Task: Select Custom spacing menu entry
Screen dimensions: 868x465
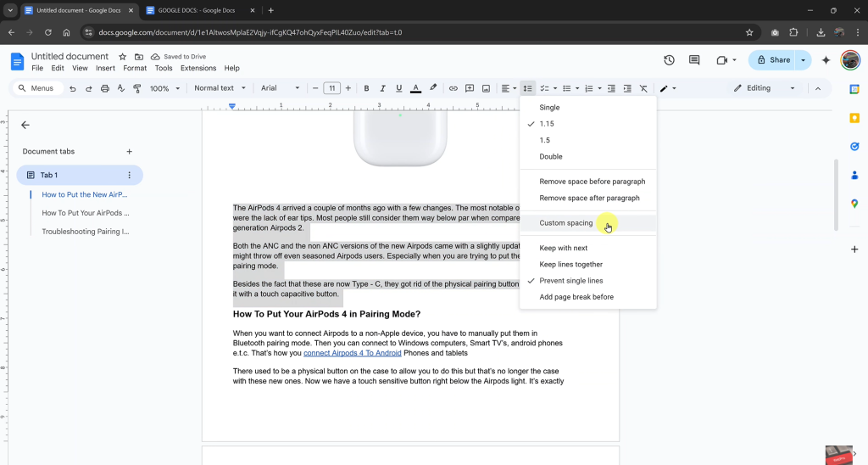Action: pos(565,223)
